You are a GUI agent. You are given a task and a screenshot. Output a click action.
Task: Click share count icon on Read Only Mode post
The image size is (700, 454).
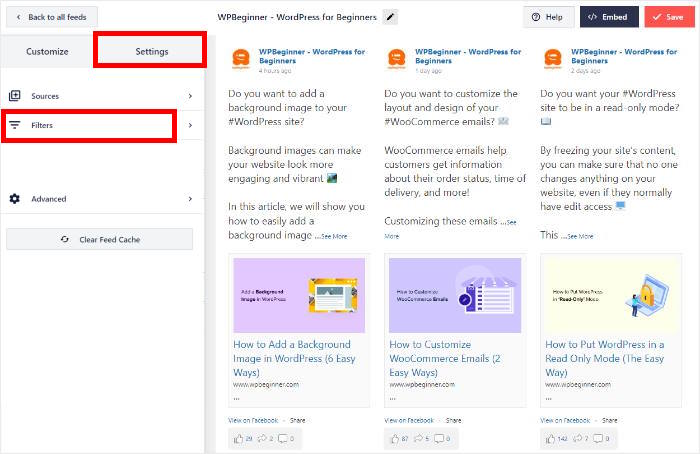pyautogui.click(x=578, y=438)
